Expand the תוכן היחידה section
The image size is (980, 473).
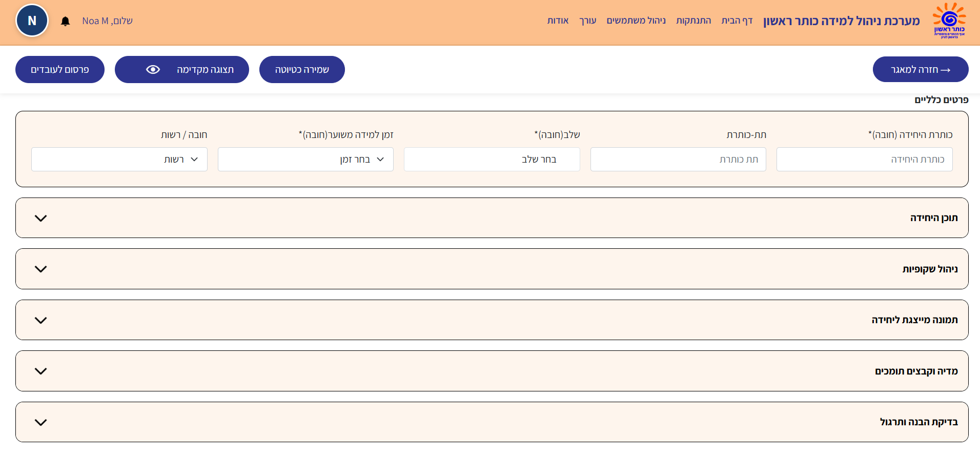click(x=492, y=218)
